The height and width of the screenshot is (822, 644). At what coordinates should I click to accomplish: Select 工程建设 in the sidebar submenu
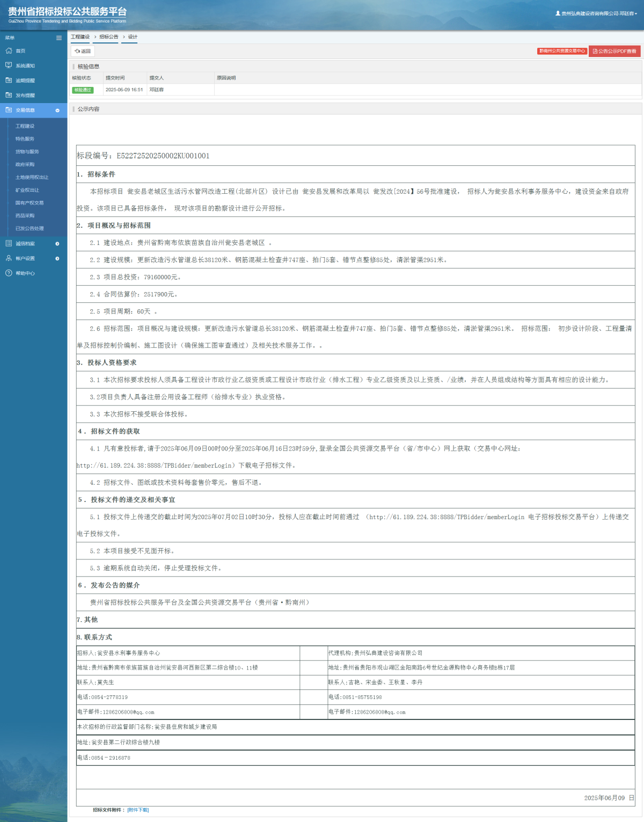pyautogui.click(x=25, y=126)
